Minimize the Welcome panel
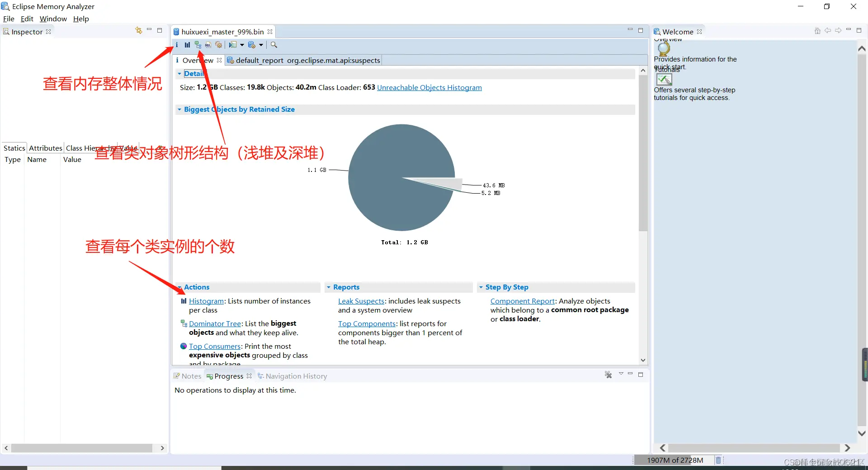The height and width of the screenshot is (470, 868). [x=849, y=30]
